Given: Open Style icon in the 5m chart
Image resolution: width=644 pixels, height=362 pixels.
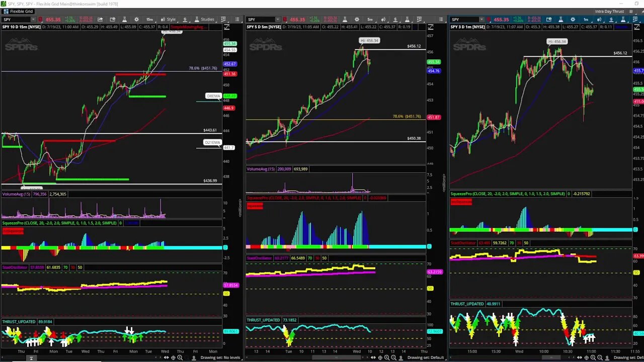Looking at the screenshot, I should click(383, 19).
